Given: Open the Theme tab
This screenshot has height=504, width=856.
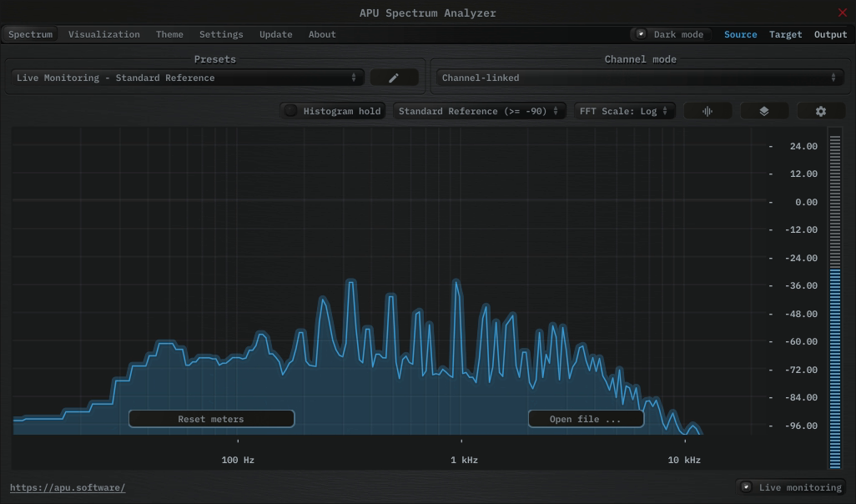Looking at the screenshot, I should click(169, 34).
